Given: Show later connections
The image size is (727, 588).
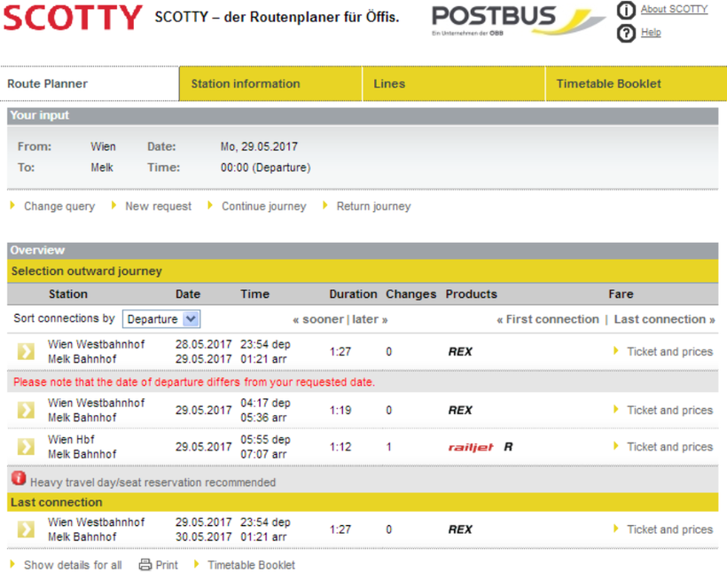Looking at the screenshot, I should pos(370,319).
